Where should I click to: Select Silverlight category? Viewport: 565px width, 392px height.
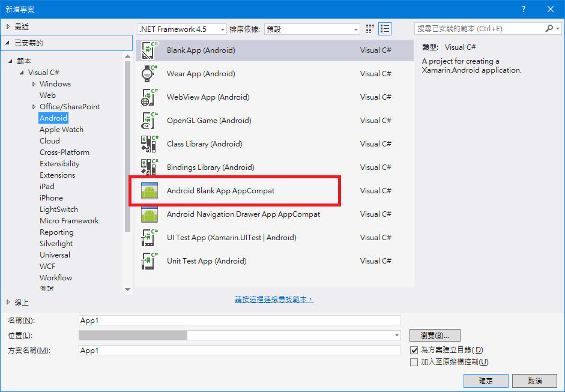pos(56,244)
